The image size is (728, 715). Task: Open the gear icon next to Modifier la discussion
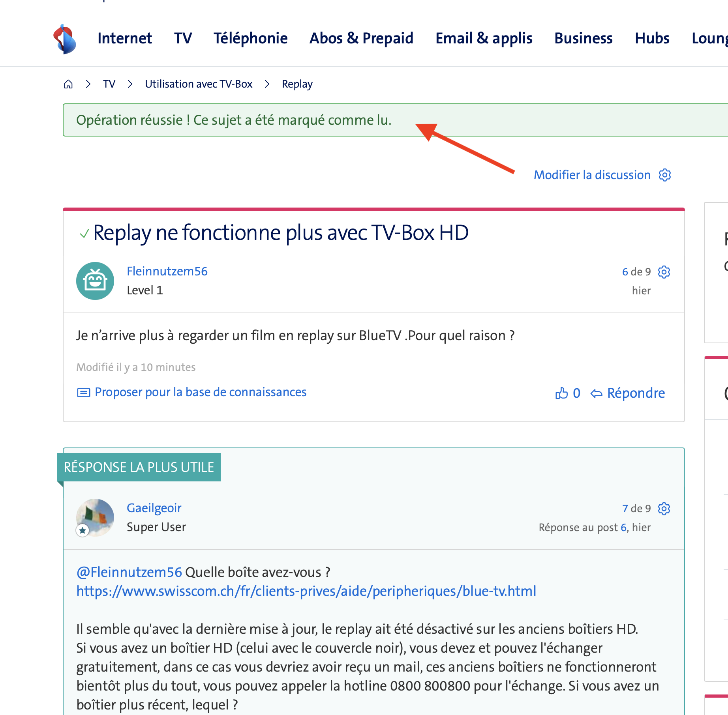665,175
